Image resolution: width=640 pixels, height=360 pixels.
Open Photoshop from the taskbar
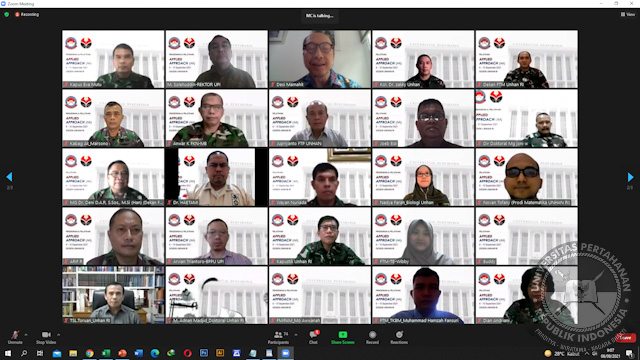pos(204,353)
